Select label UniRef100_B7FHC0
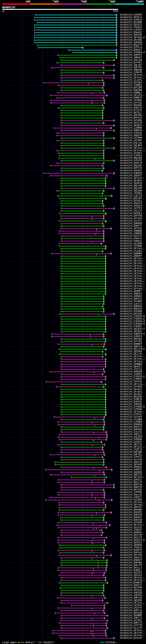The width and height of the screenshot is (146, 644). click(131, 63)
